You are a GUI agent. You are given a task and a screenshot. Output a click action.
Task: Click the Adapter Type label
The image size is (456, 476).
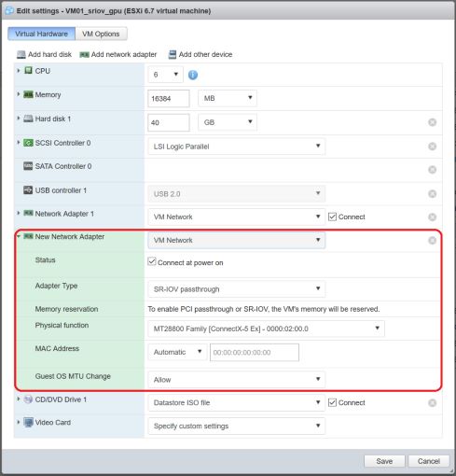tap(56, 286)
